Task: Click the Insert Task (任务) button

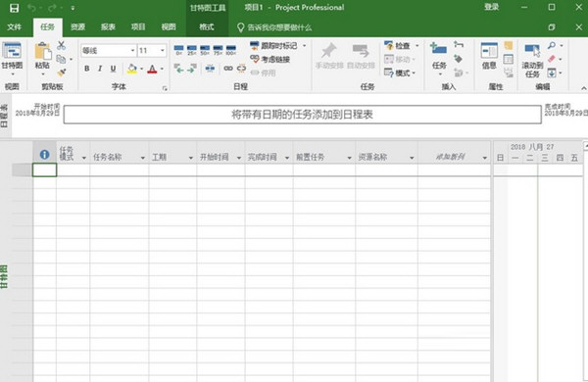Action: [439, 58]
